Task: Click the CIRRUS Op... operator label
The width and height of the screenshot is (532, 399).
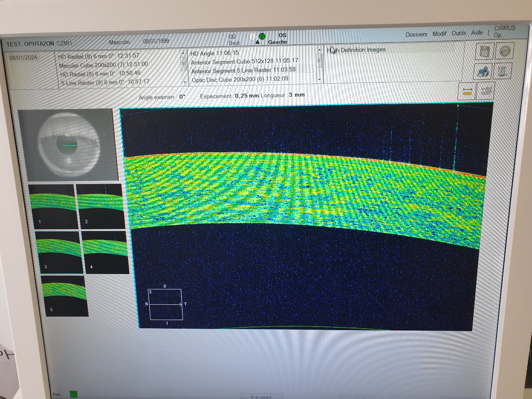Action: point(504,31)
